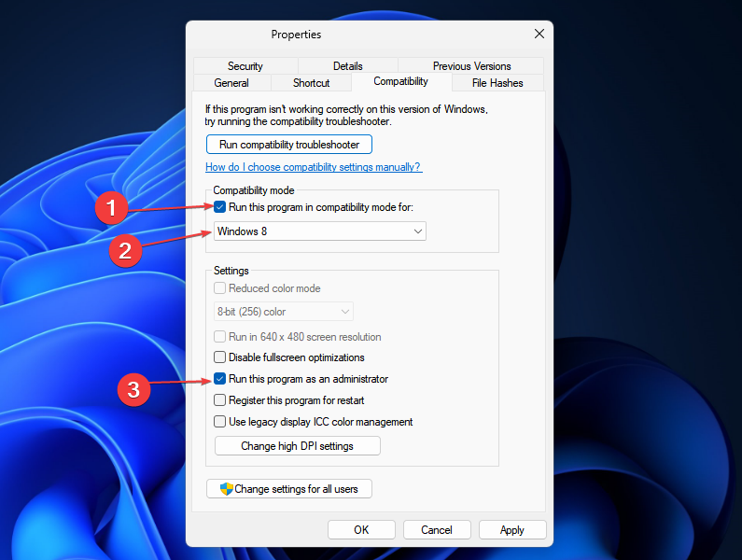Image resolution: width=742 pixels, height=560 pixels.
Task: Uncheck Run this program in compatibility mode
Action: (x=220, y=207)
